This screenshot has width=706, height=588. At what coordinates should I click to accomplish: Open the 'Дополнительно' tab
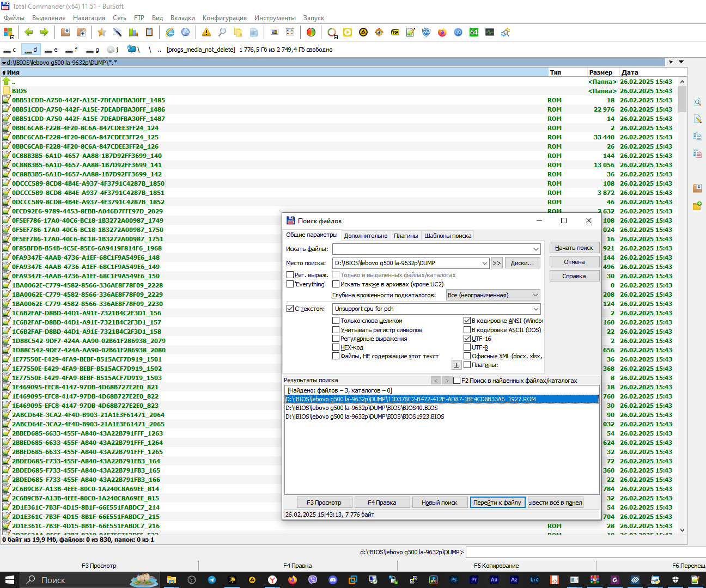[366, 236]
